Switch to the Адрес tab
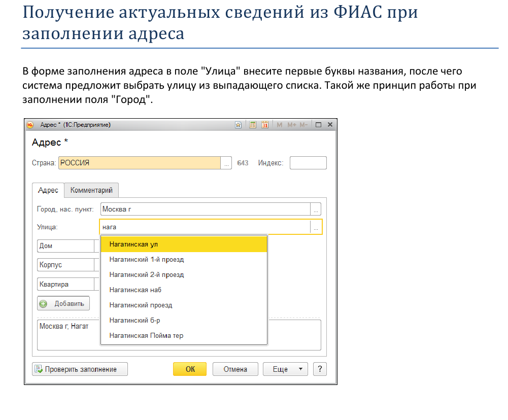This screenshot has width=508, height=420. 48,190
